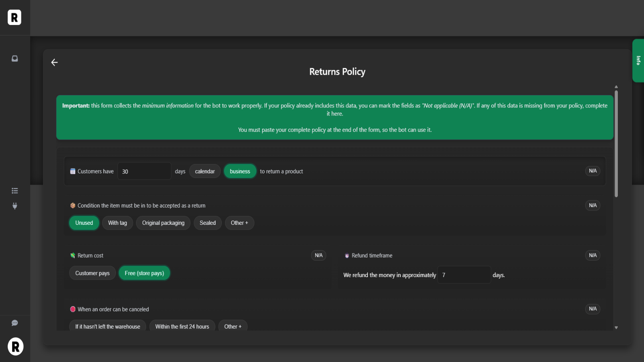
Task: Select Customer pays for return cost
Action: coord(92,273)
